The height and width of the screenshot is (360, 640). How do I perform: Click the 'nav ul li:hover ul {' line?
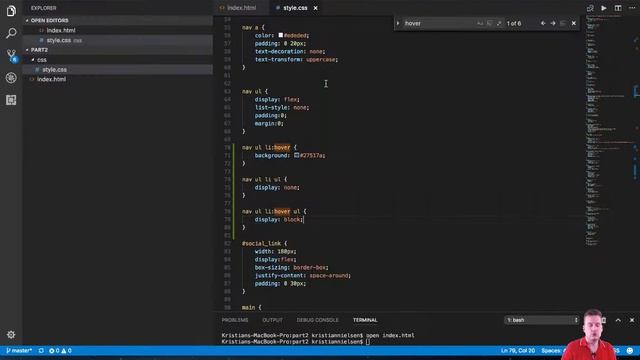pos(274,211)
